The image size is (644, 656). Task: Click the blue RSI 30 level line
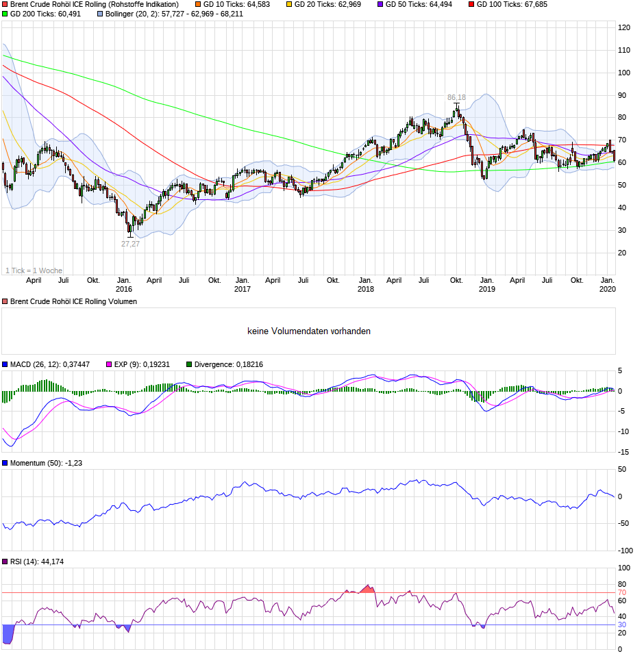coord(308,624)
